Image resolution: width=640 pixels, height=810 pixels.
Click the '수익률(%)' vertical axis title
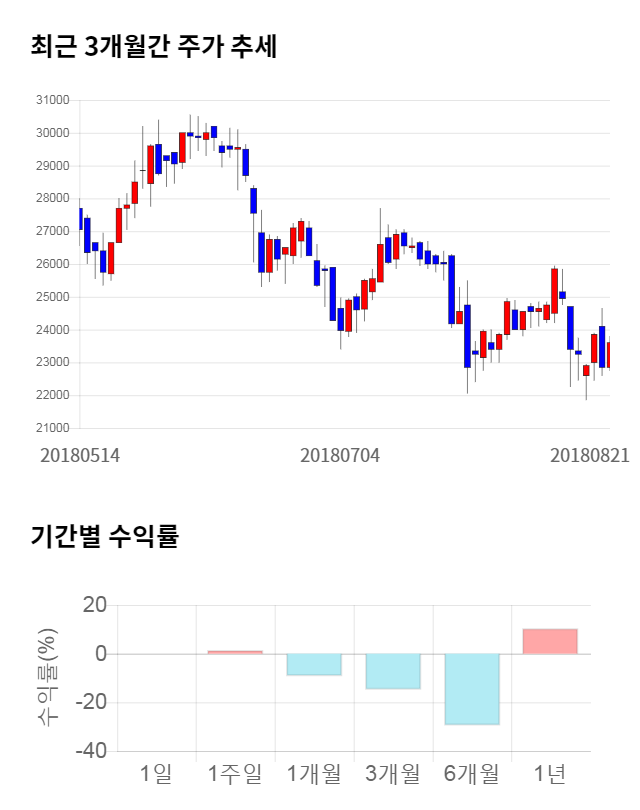[48, 677]
